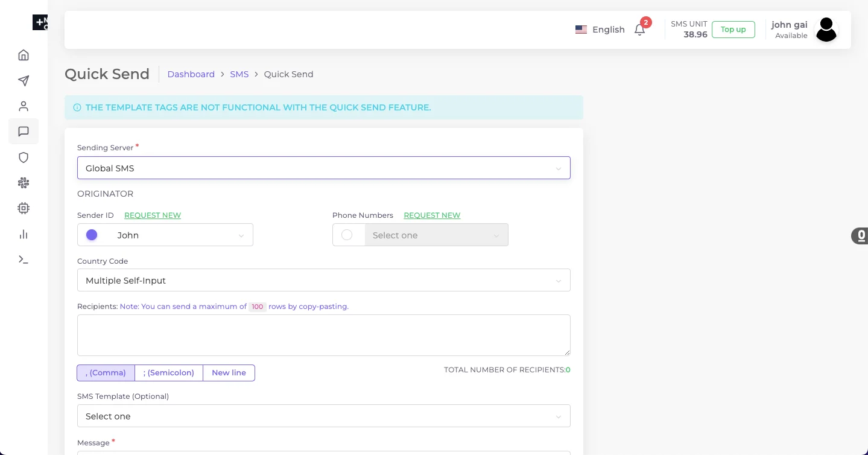
Task: Open the CPU chip sidebar icon
Action: pos(24,208)
